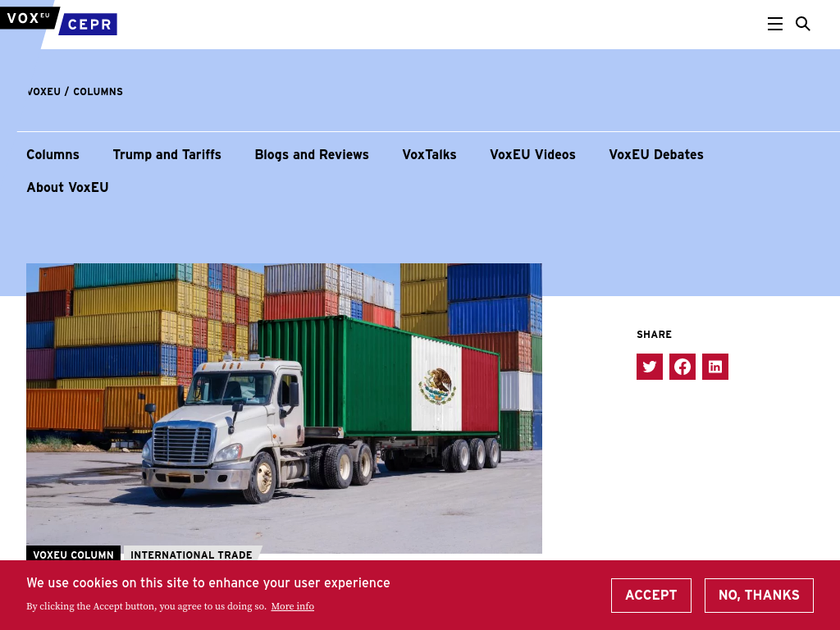The image size is (840, 630).
Task: Open Blogs and Reviews
Action: click(x=312, y=154)
